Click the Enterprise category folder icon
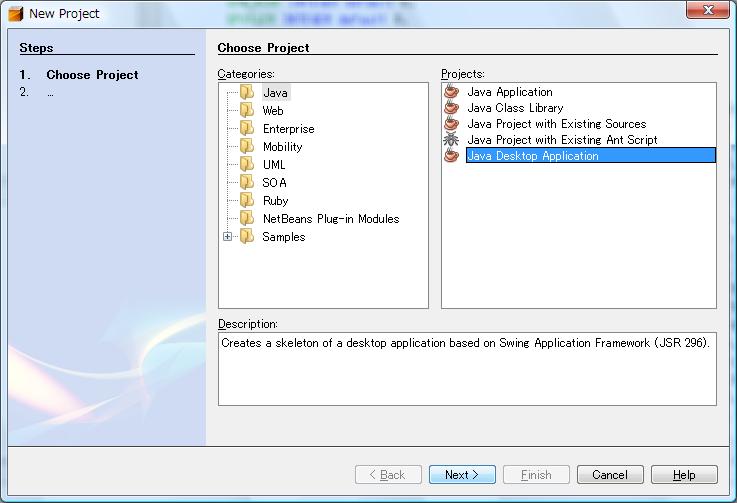Viewport: 737px width, 503px height. (247, 129)
